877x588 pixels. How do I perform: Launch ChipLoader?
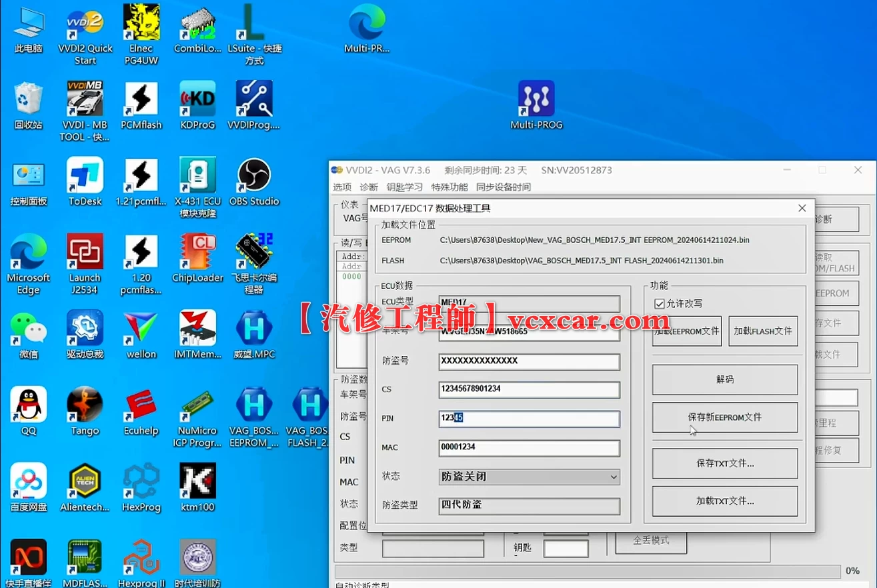pyautogui.click(x=197, y=251)
